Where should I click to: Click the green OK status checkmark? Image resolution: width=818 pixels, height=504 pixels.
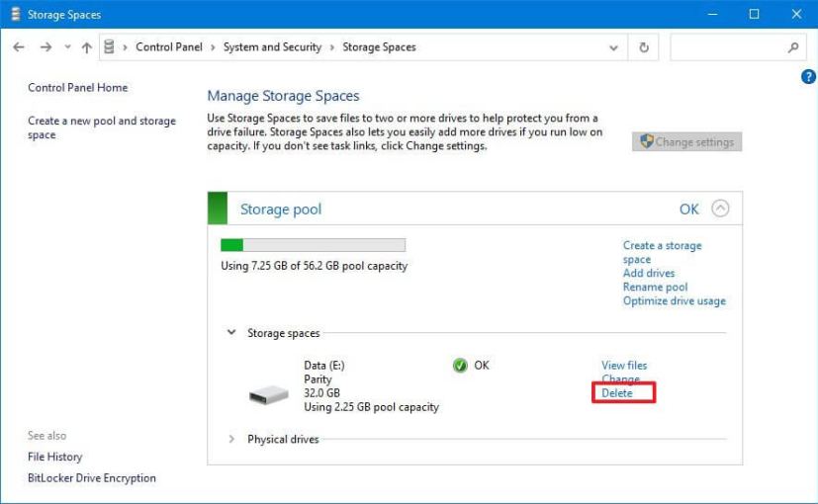point(460,366)
